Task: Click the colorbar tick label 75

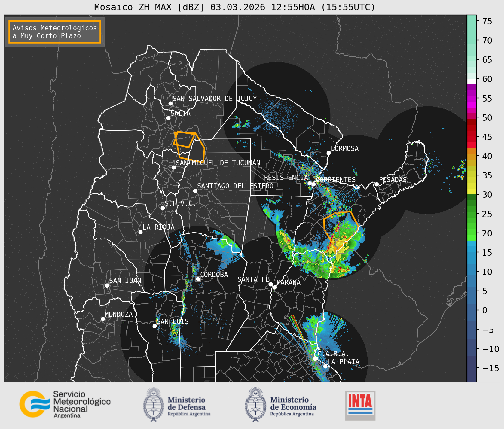Action: coord(487,21)
